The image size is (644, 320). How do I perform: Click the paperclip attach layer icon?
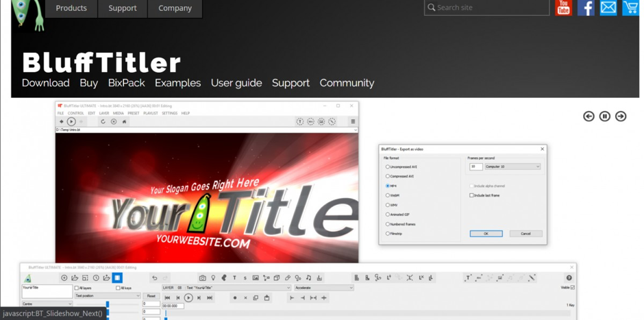(288, 278)
